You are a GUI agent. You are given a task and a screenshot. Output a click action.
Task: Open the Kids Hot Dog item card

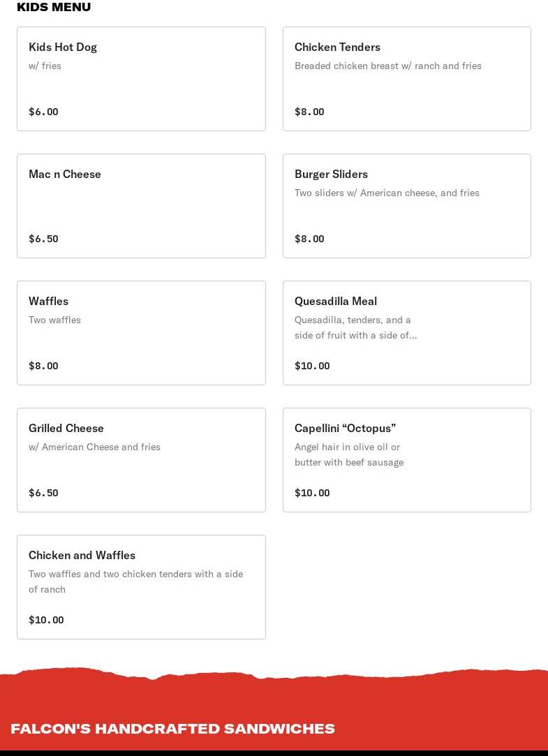(141, 79)
